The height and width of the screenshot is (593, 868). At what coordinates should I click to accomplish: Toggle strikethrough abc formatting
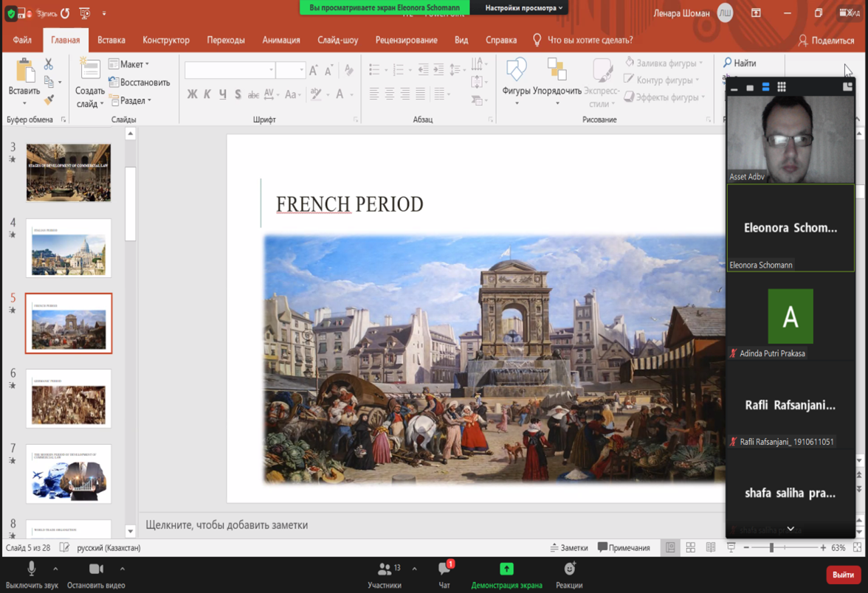tap(254, 94)
